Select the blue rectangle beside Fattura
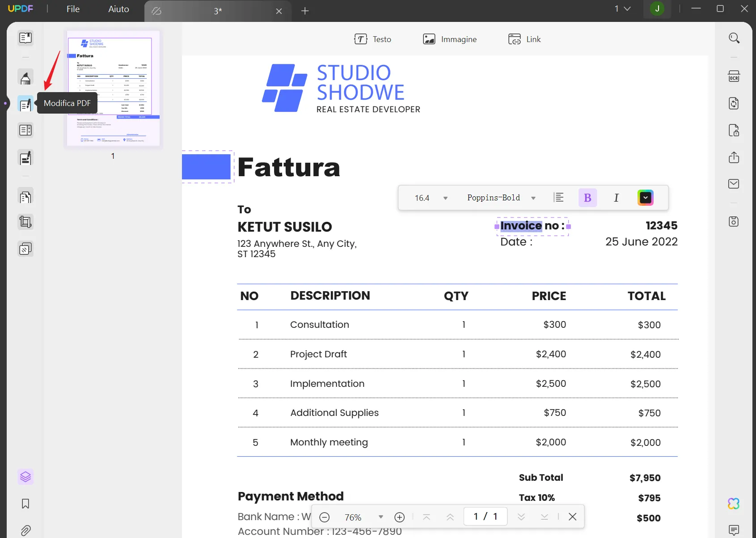Image resolution: width=756 pixels, height=538 pixels. 207,167
